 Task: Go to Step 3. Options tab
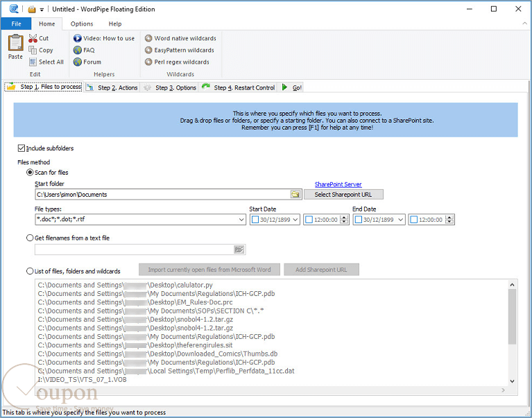170,87
